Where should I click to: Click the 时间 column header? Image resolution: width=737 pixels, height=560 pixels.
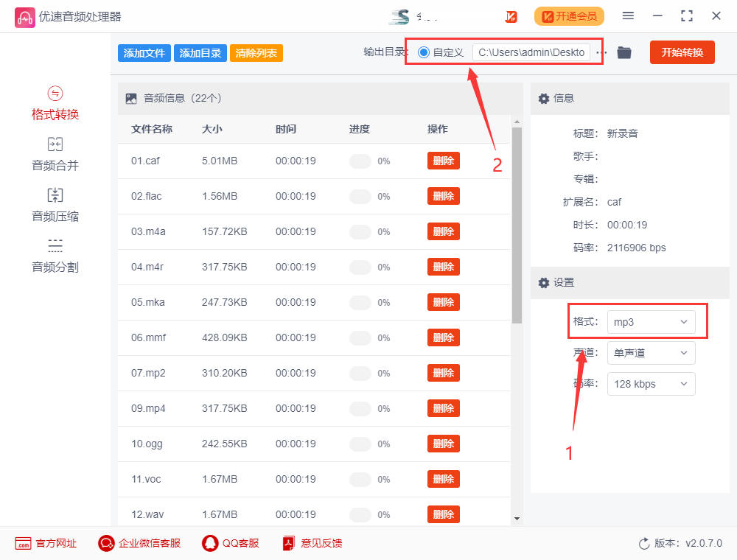[x=286, y=129]
